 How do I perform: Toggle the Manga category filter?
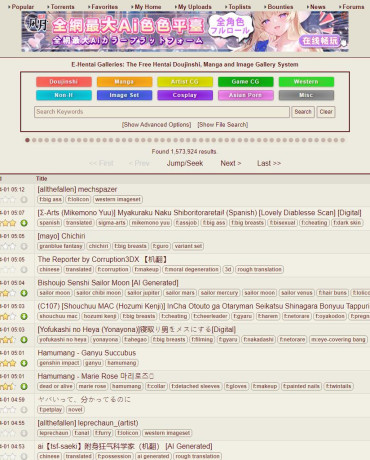[124, 82]
